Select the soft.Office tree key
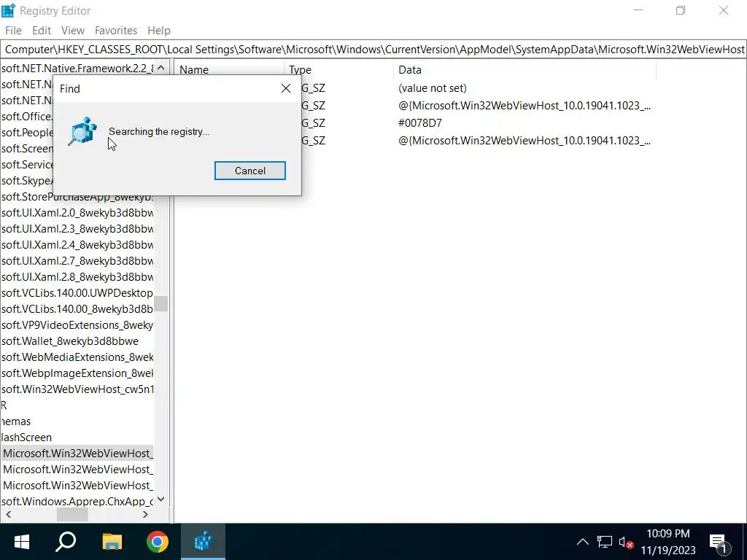Screen dimensions: 747x560 pos(27,116)
